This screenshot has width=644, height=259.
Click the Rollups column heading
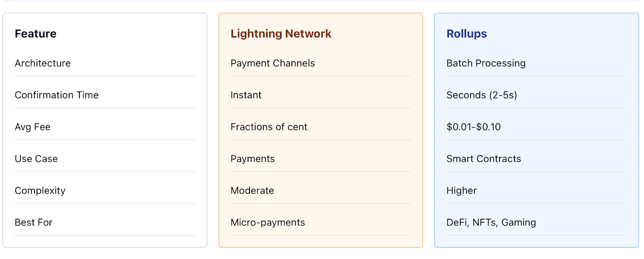coord(466,34)
